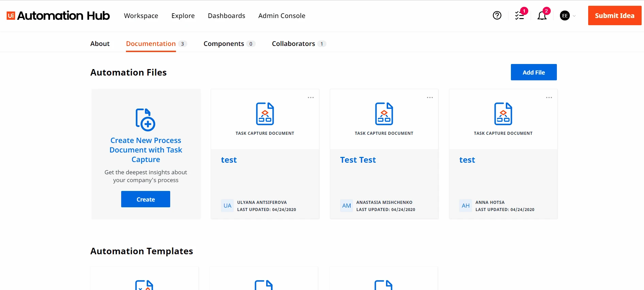Click the new document plus icon
Viewport: 644px width, 290px height.
[145, 119]
